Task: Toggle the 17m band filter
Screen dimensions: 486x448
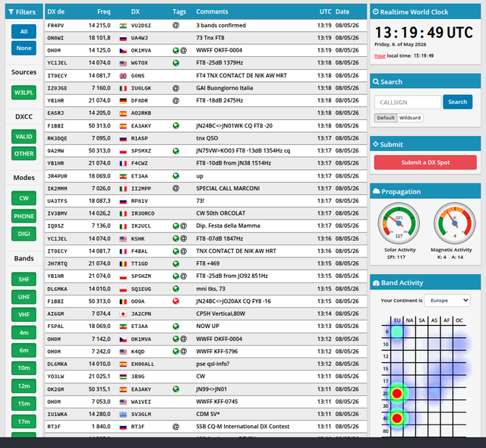Action: (24, 421)
